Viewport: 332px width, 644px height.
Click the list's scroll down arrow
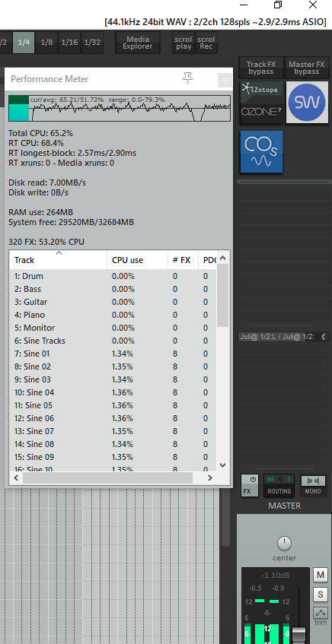(x=222, y=465)
